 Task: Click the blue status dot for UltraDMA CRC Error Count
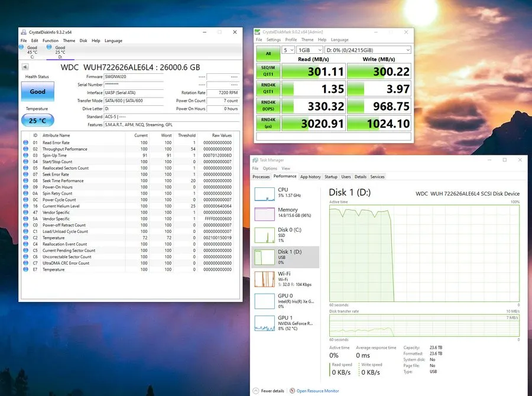tap(26, 263)
